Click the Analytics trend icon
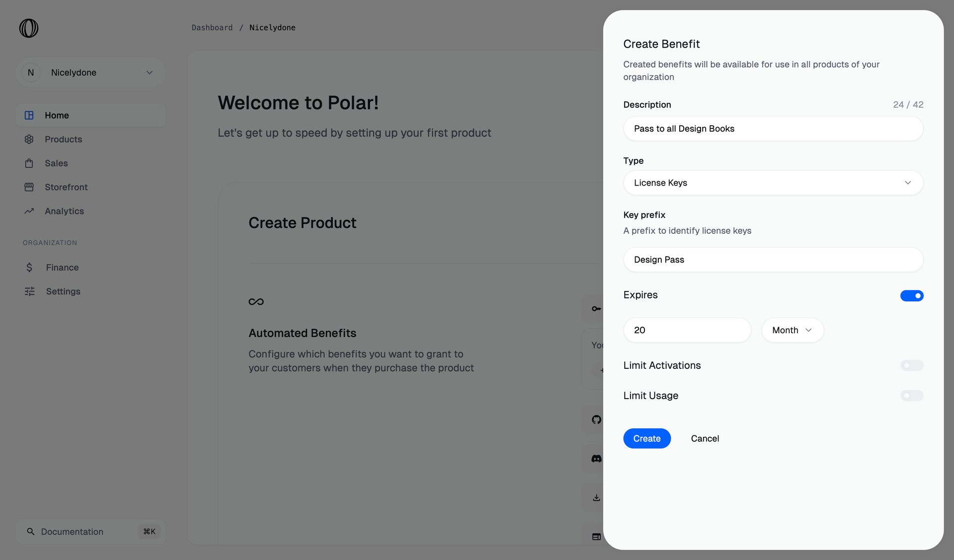 coord(29,211)
